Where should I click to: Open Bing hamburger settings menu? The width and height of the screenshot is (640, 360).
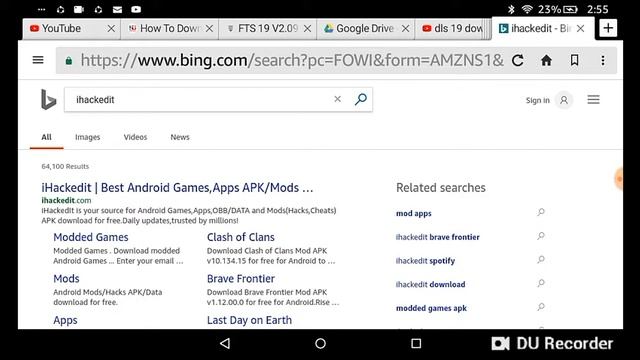tap(593, 100)
